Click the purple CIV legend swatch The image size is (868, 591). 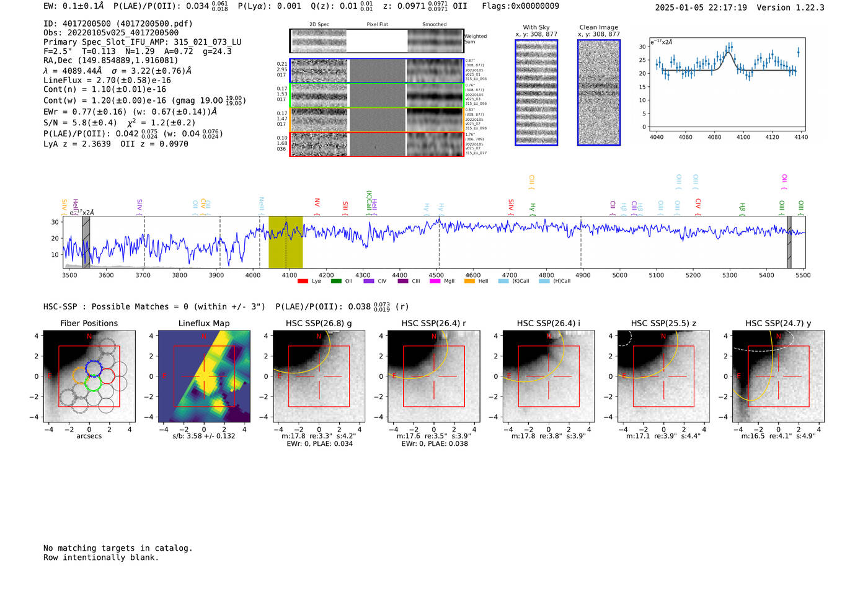[x=369, y=281]
